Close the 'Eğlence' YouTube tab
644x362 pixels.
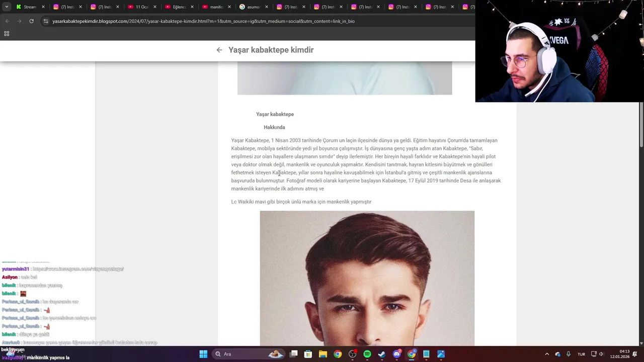tap(192, 7)
